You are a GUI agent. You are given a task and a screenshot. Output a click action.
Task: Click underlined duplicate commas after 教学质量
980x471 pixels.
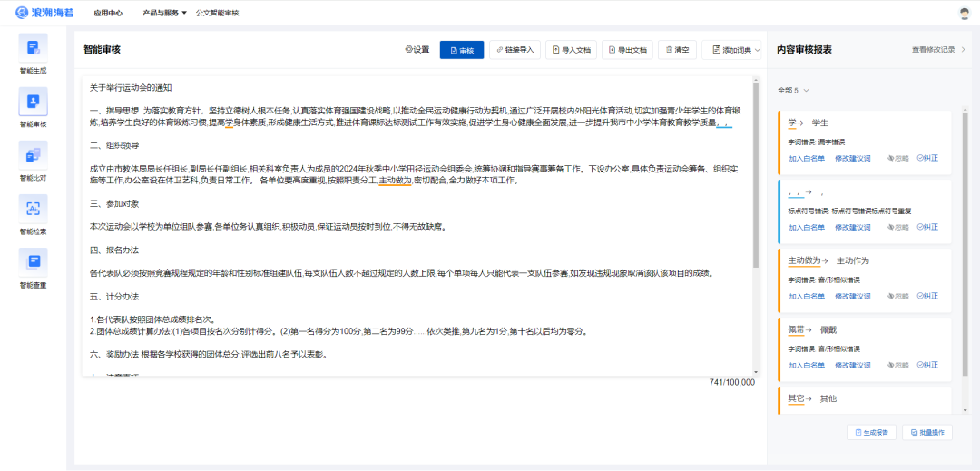point(724,123)
